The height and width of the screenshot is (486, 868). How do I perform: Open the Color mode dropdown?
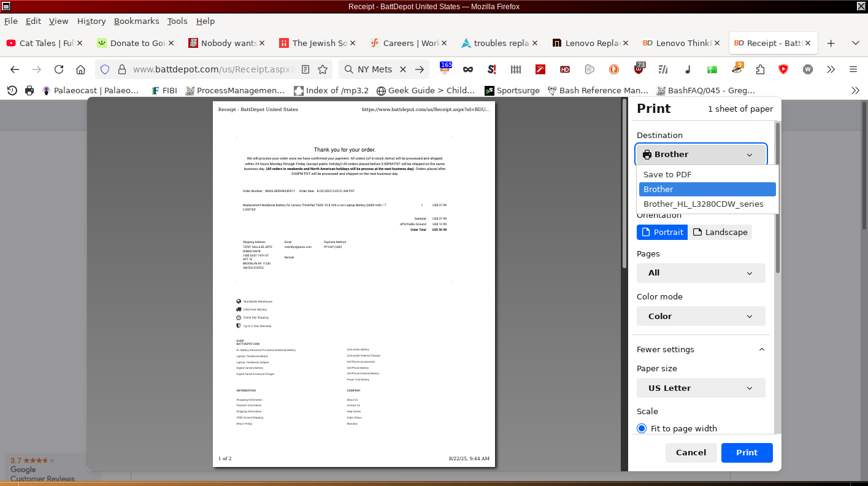[x=701, y=316]
